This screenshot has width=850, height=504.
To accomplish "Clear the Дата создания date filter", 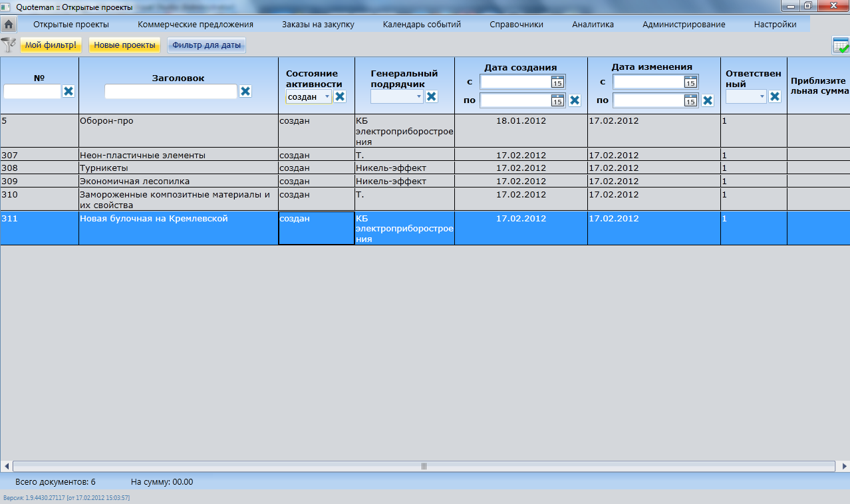I will point(575,100).
